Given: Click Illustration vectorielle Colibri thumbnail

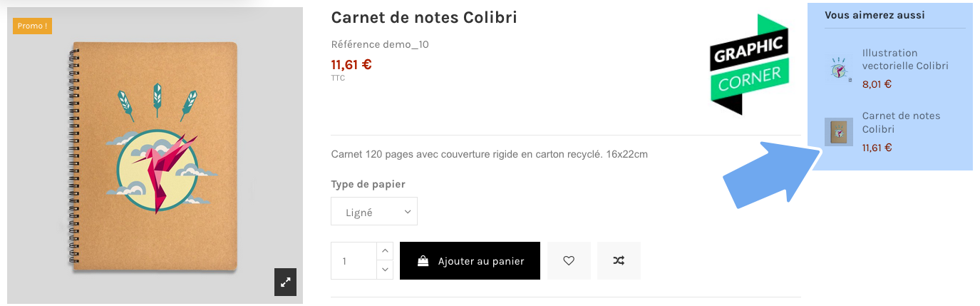Looking at the screenshot, I should pyautogui.click(x=838, y=68).
